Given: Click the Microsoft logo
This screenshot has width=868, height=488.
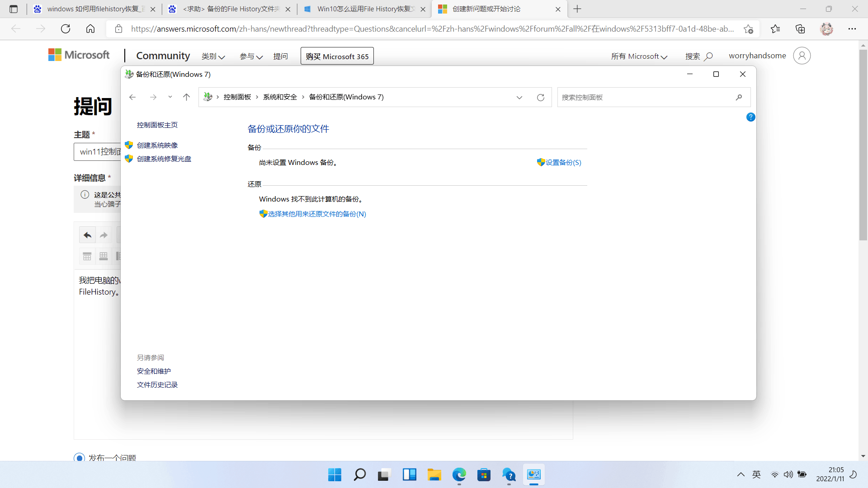Looking at the screenshot, I should pyautogui.click(x=79, y=55).
